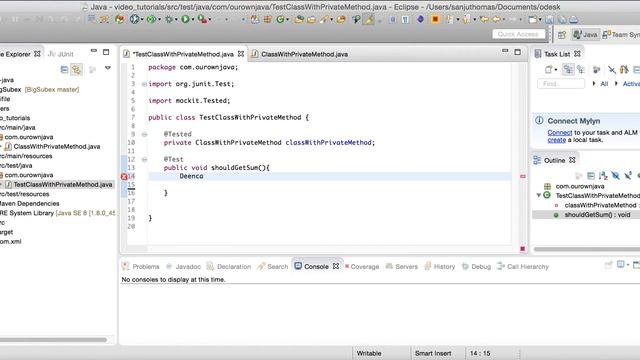This screenshot has width=640, height=360.
Task: Click the Debug bug toolbar icon
Action: click(169, 19)
